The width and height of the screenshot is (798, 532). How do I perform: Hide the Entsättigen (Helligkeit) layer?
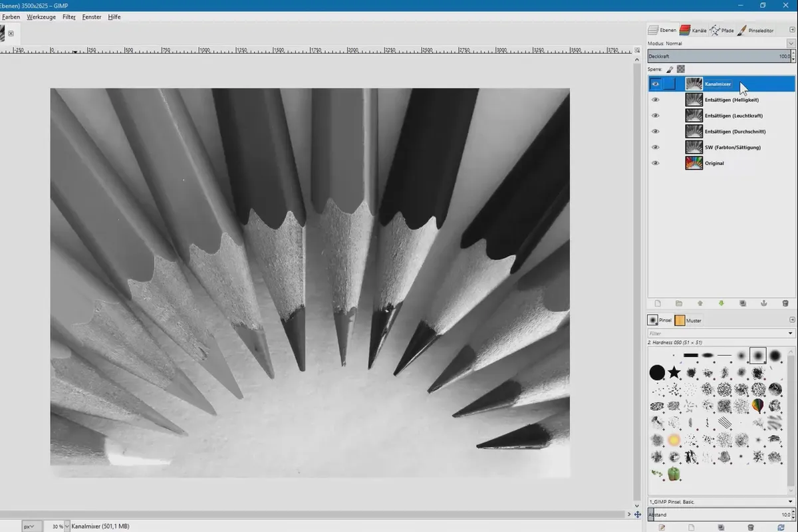(x=656, y=100)
